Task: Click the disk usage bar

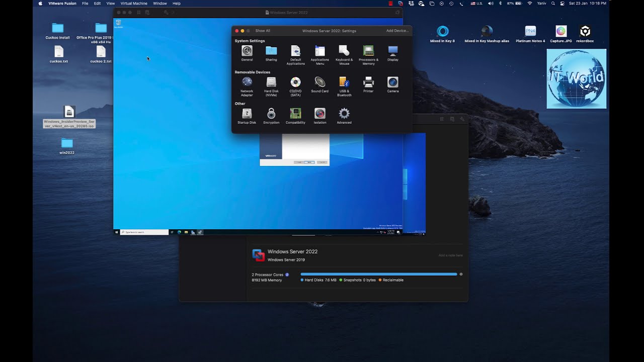Action: click(x=379, y=274)
